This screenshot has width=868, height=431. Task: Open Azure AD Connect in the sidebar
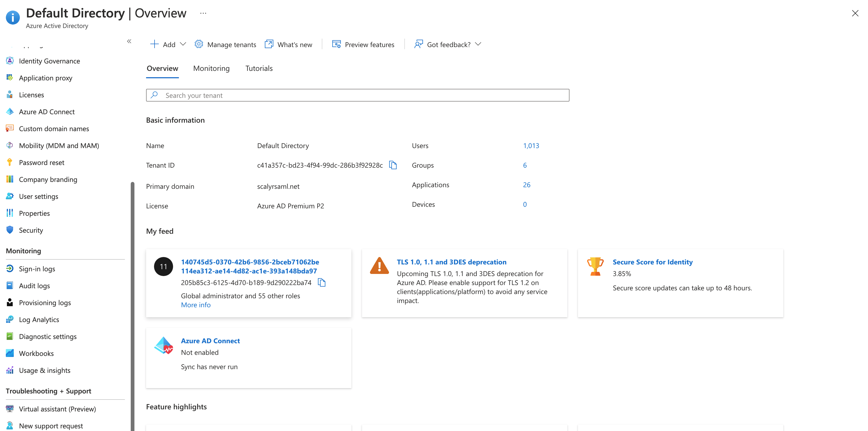[47, 112]
